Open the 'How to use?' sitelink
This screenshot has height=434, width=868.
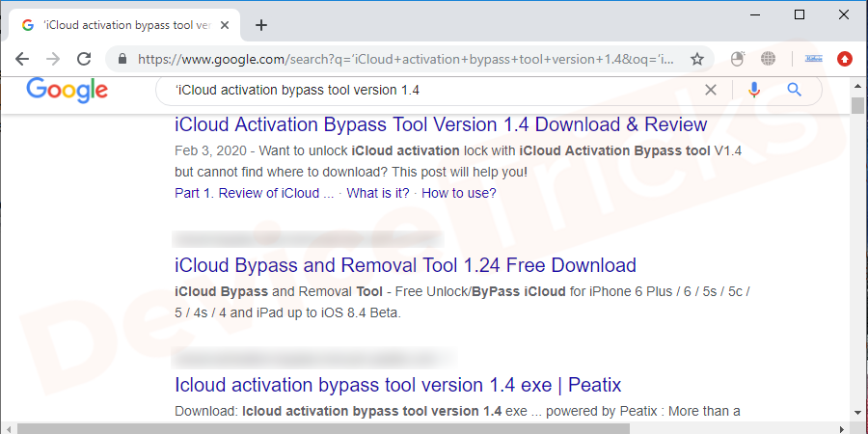pyautogui.click(x=459, y=193)
